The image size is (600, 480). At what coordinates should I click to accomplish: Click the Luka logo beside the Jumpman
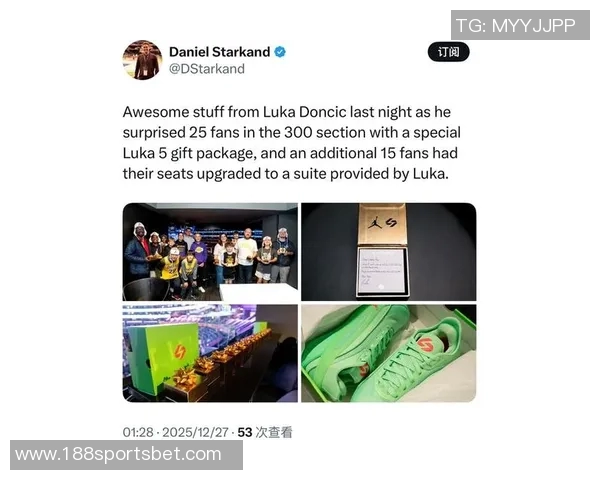click(391, 222)
